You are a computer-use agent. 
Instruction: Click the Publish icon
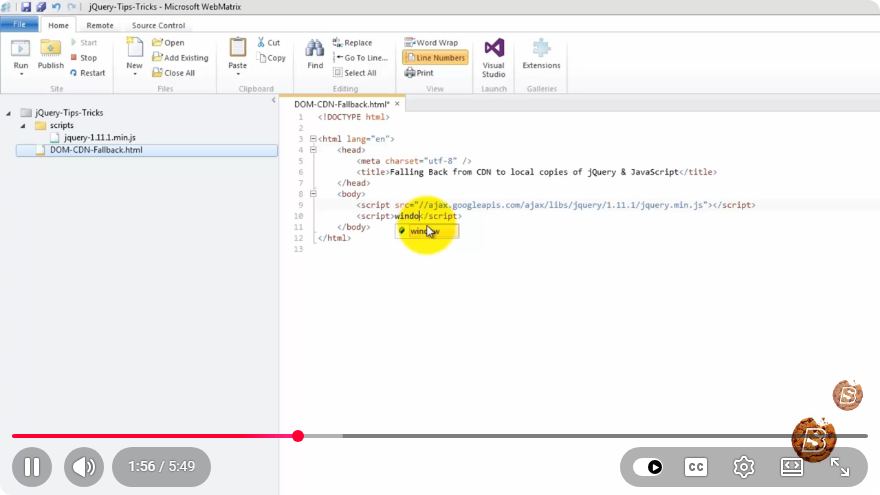[51, 49]
